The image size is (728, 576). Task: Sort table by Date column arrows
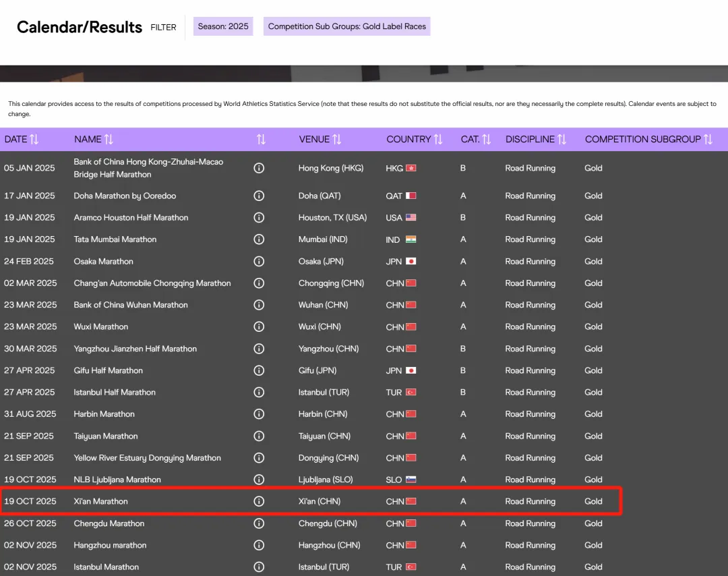34,140
